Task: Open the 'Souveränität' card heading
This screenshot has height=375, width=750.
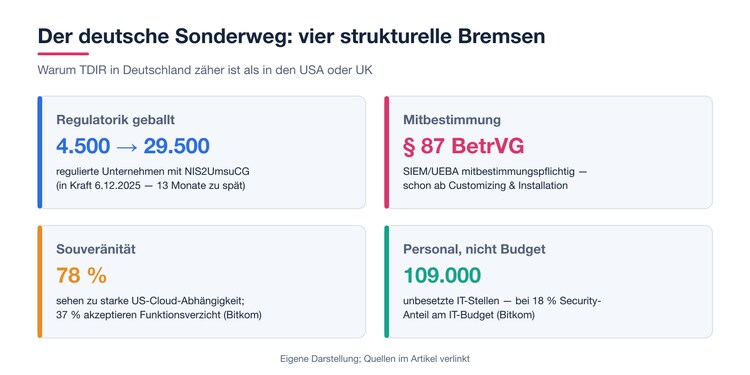Action: tap(96, 249)
